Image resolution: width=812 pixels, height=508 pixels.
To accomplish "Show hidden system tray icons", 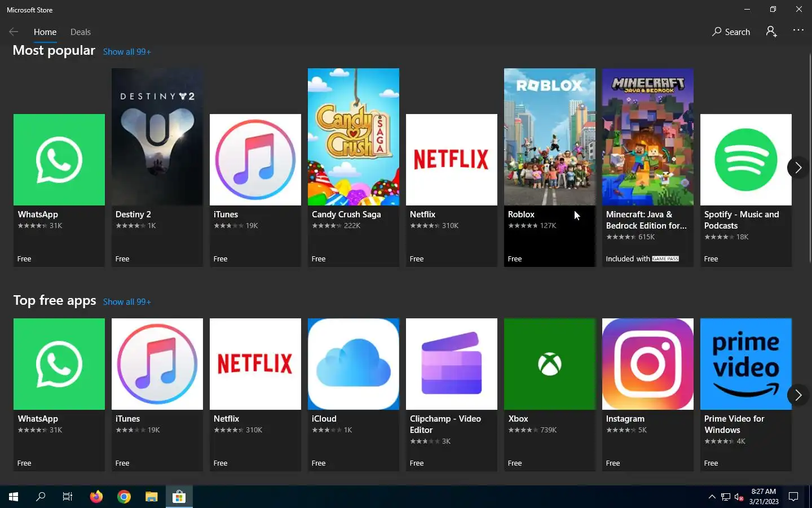I will [x=712, y=497].
